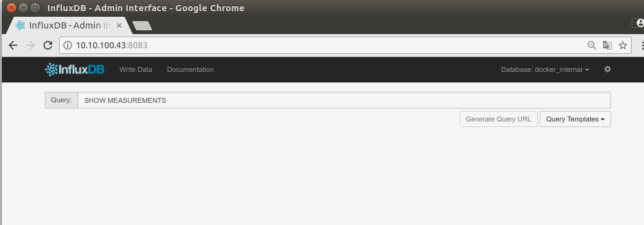
Task: View site information icon beside URL
Action: [67, 45]
